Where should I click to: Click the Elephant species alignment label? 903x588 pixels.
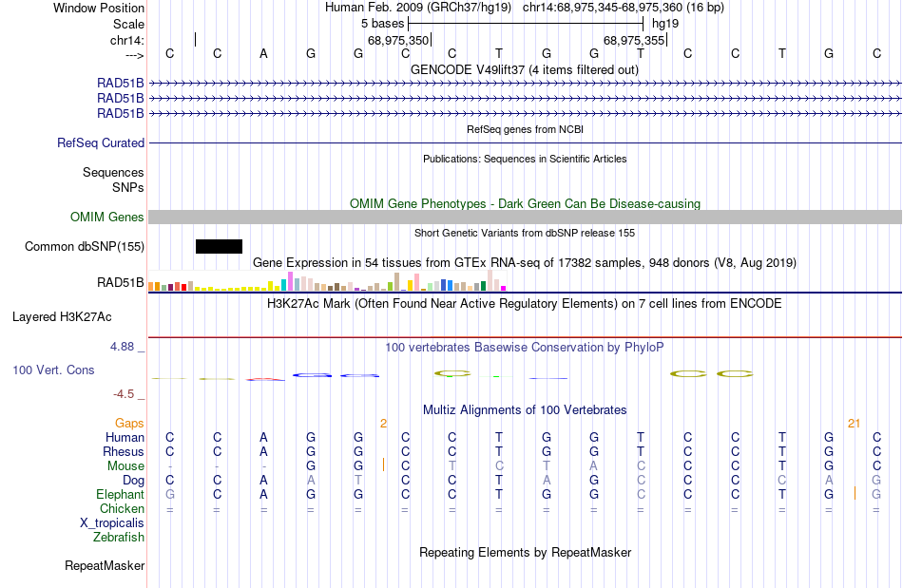tap(121, 494)
